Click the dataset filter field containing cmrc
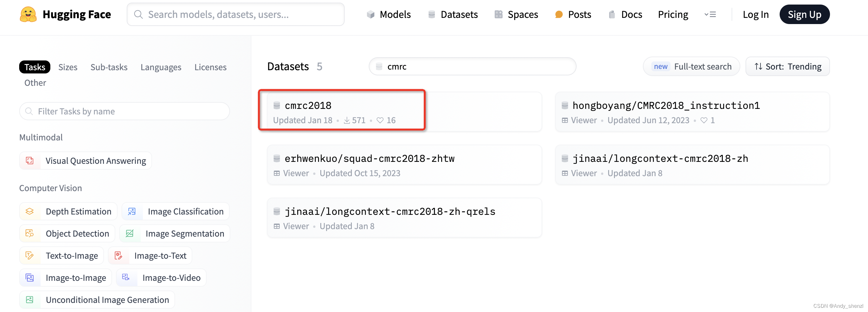Screen dimensions: 868x312 (472, 66)
